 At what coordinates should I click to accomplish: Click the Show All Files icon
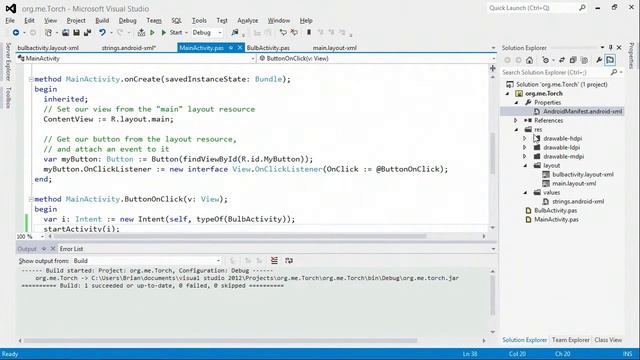click(584, 60)
